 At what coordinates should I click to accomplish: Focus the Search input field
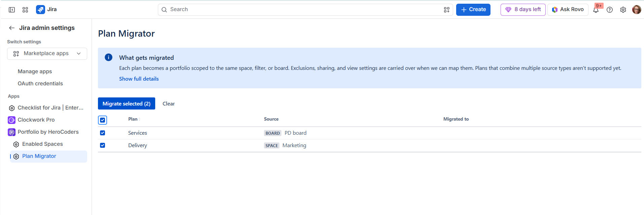tap(305, 9)
